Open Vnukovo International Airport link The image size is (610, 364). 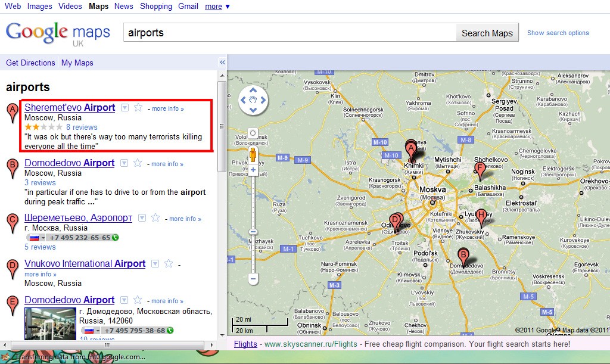coord(85,264)
